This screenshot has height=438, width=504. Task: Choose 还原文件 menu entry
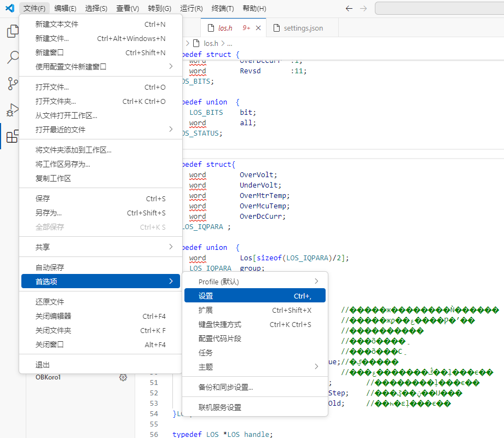click(101, 302)
